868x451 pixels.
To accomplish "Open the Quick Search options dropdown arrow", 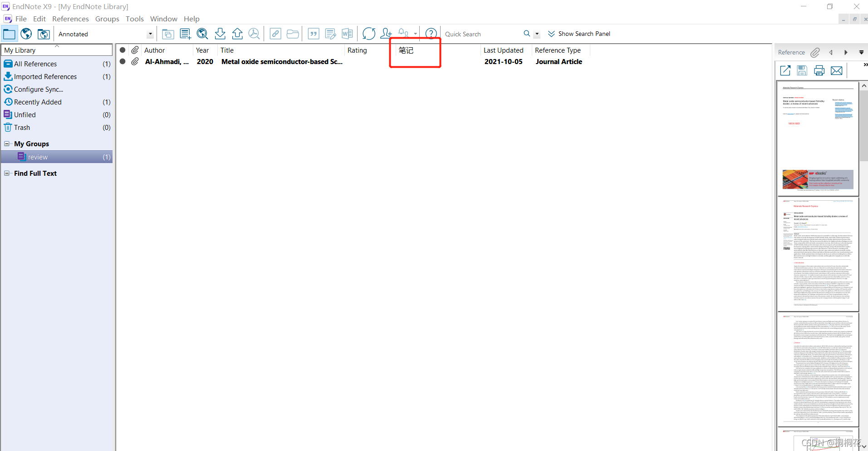I will pos(537,34).
